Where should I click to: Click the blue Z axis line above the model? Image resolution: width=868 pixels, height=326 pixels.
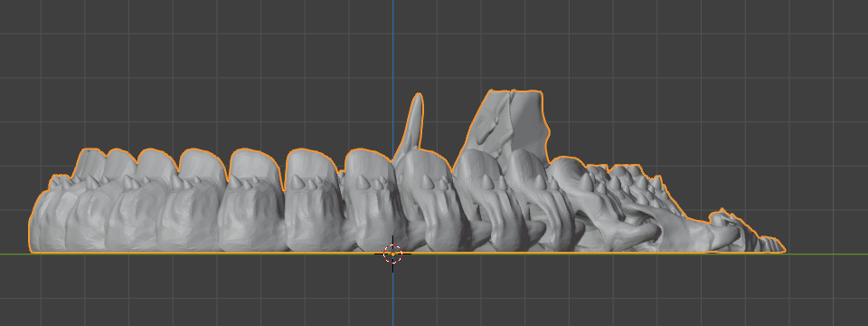pyautogui.click(x=393, y=66)
